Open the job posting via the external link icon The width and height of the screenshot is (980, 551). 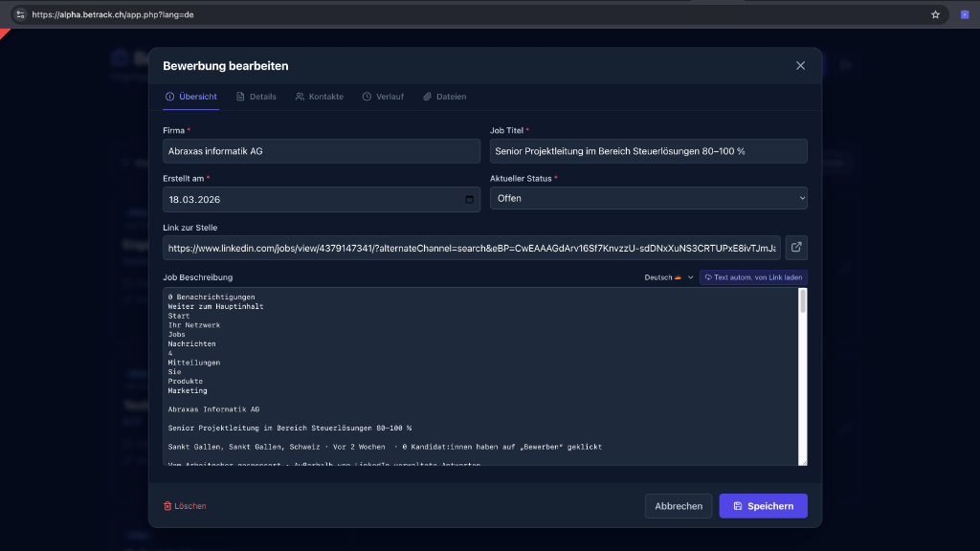click(x=795, y=247)
